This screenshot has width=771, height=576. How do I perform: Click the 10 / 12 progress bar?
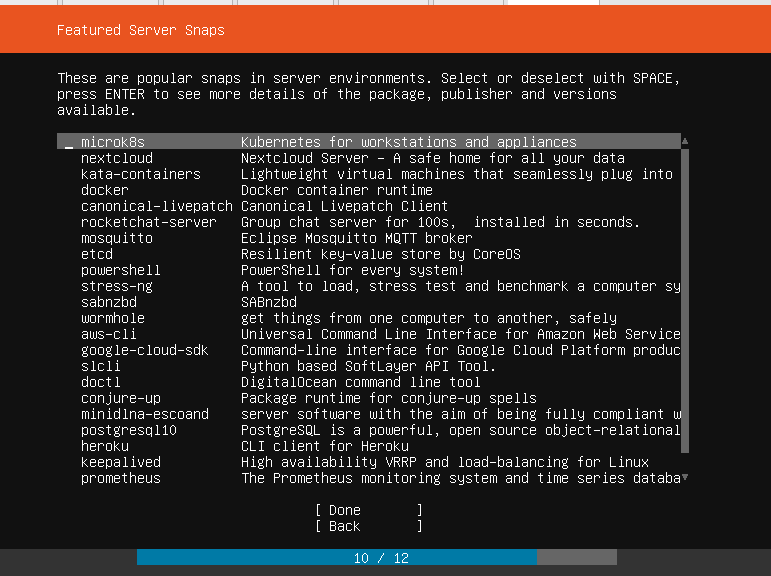[x=377, y=558]
